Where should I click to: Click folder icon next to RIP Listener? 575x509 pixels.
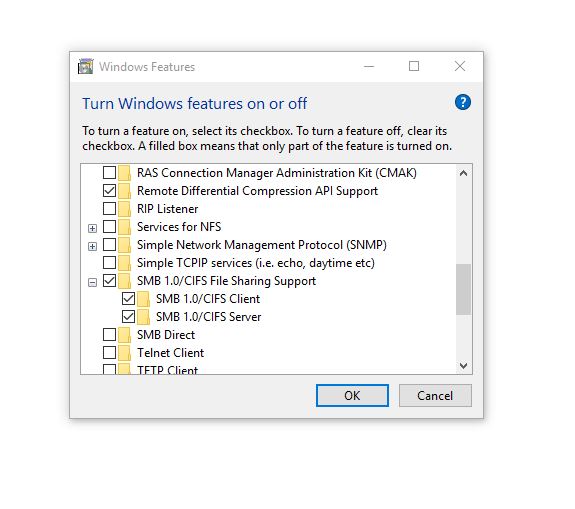click(x=125, y=209)
